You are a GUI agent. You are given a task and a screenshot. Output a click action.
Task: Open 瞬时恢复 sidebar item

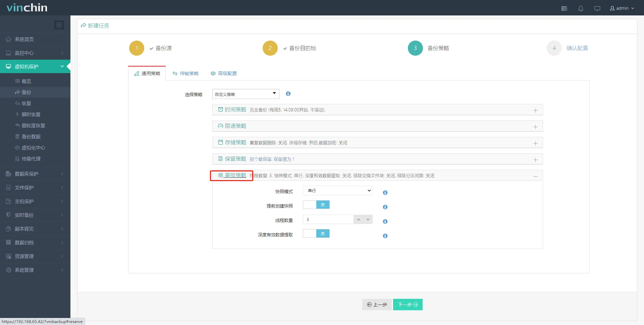click(x=35, y=114)
